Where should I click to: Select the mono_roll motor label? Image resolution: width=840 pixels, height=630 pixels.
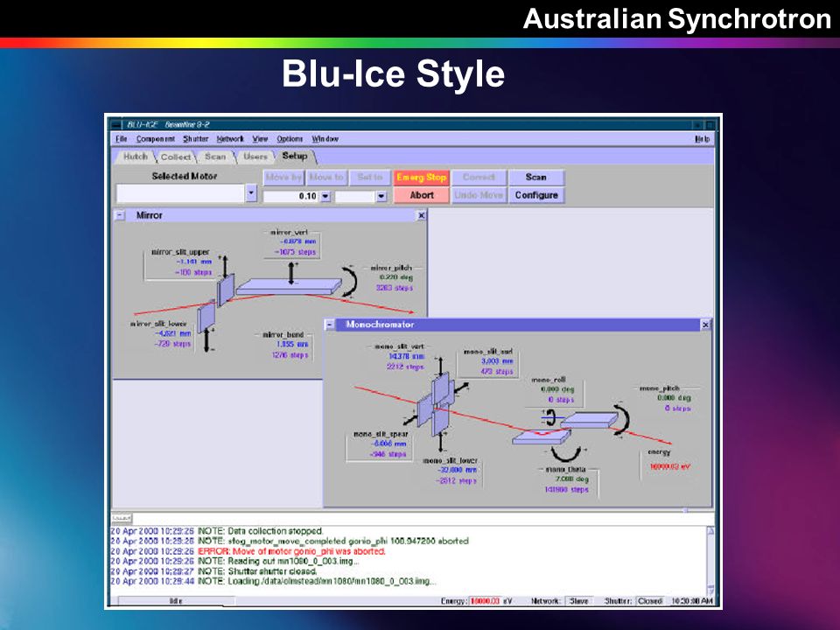(x=549, y=379)
